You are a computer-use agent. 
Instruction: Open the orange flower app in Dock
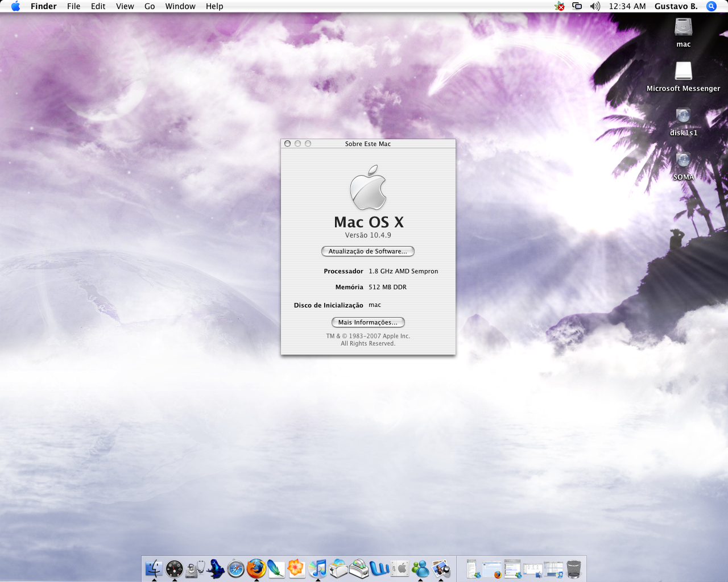pos(297,568)
